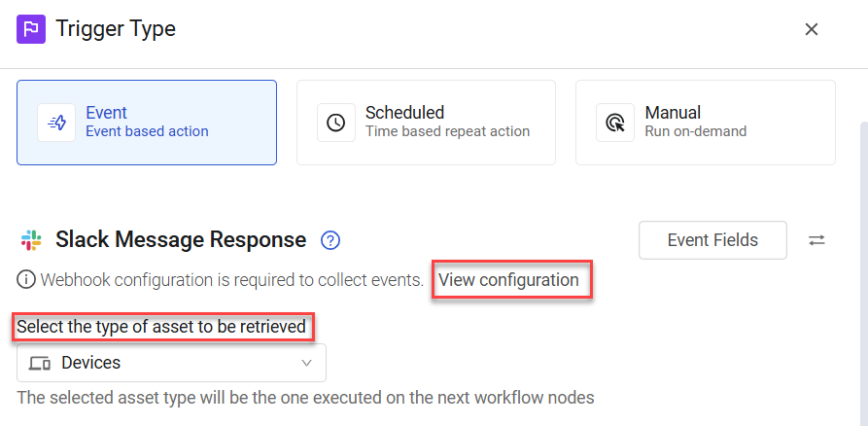Click the info icon before Webhook configuration
Viewport: 868px width, 426px height.
[25, 280]
